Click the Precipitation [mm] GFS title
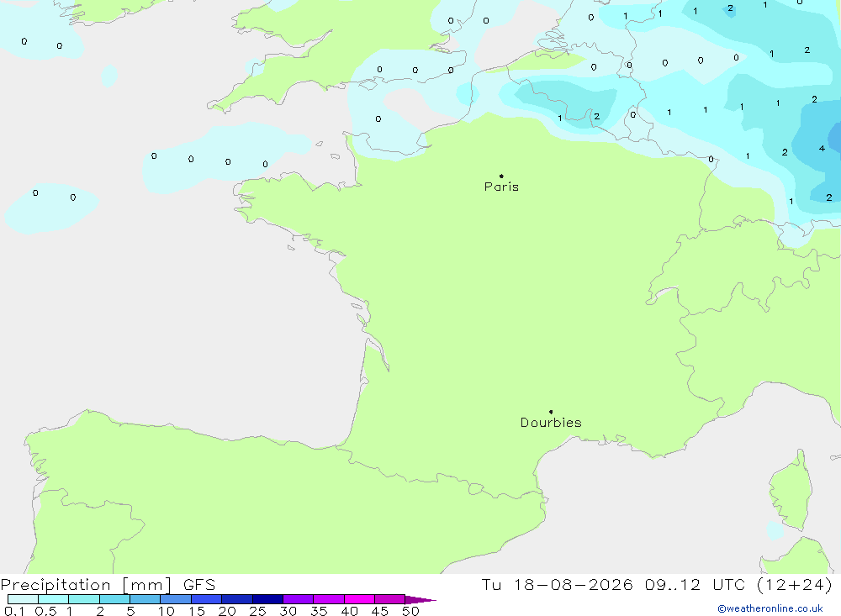The height and width of the screenshot is (616, 841). click(x=108, y=585)
